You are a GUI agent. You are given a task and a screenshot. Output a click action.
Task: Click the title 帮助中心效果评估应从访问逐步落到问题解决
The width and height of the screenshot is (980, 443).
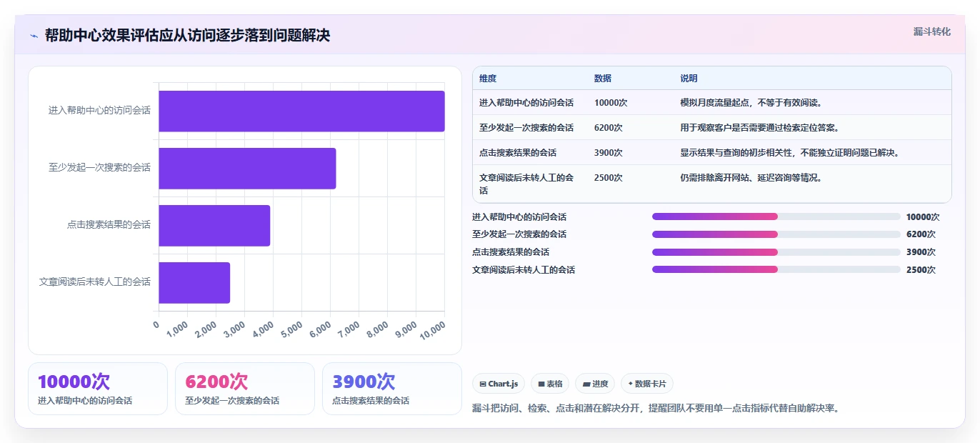(x=187, y=36)
